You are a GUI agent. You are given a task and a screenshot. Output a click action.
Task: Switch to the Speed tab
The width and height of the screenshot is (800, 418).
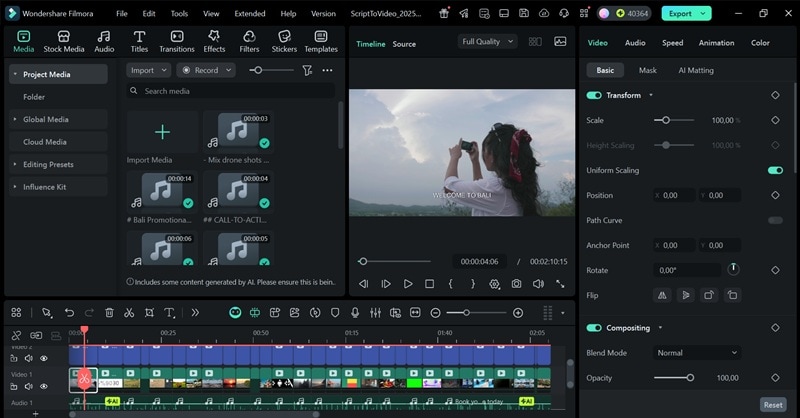click(672, 43)
